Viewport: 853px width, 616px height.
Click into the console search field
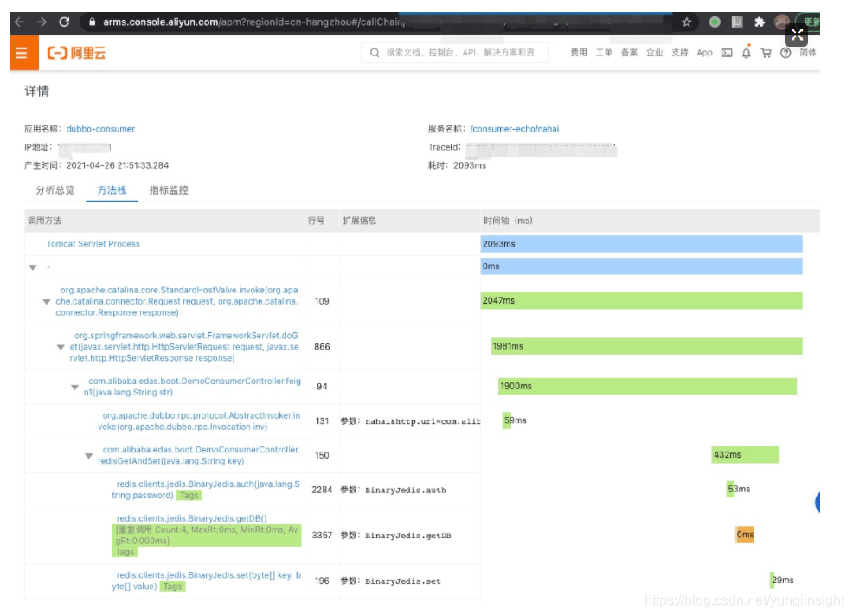[x=455, y=53]
